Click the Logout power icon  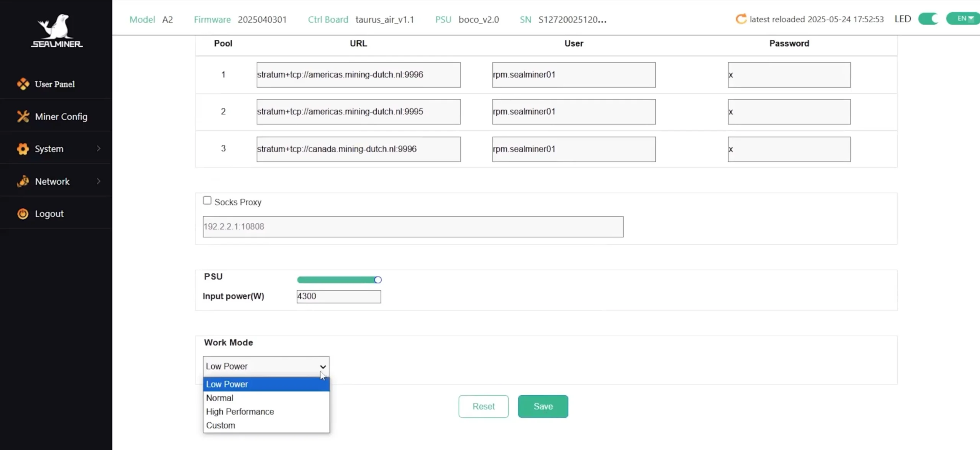(23, 214)
